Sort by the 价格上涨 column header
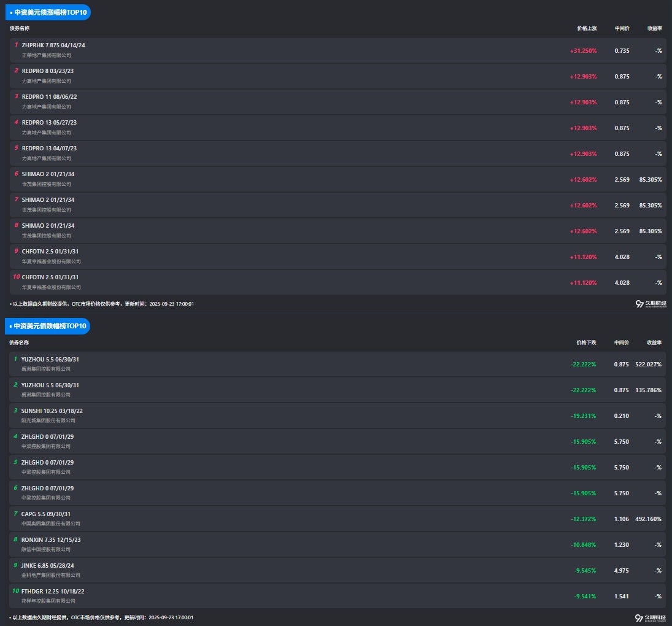Image resolution: width=672 pixels, height=626 pixels. pyautogui.click(x=587, y=28)
